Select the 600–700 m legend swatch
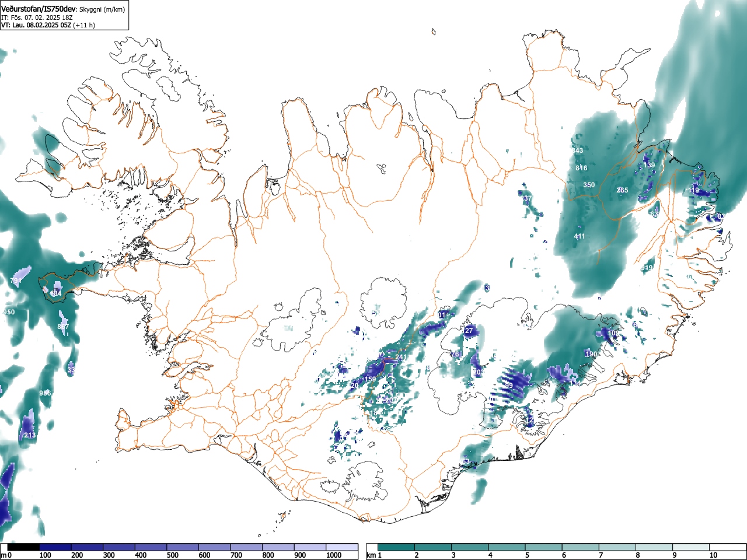747x560 pixels. [x=215, y=547]
